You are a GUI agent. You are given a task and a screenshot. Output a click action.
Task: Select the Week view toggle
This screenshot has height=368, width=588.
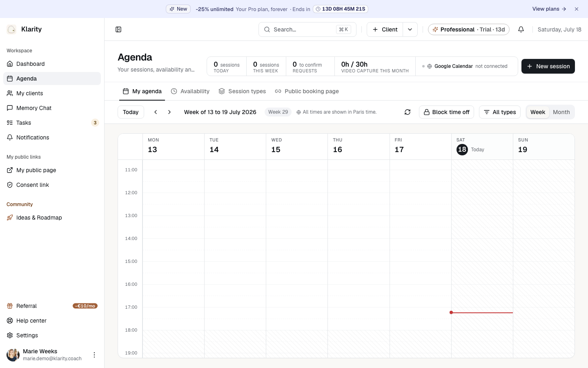(x=538, y=112)
